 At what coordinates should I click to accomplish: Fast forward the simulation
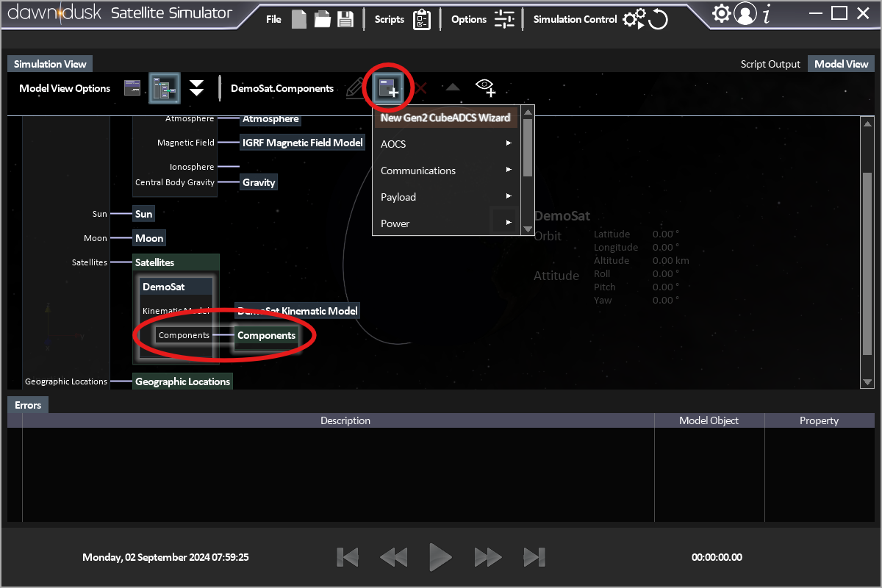point(488,557)
